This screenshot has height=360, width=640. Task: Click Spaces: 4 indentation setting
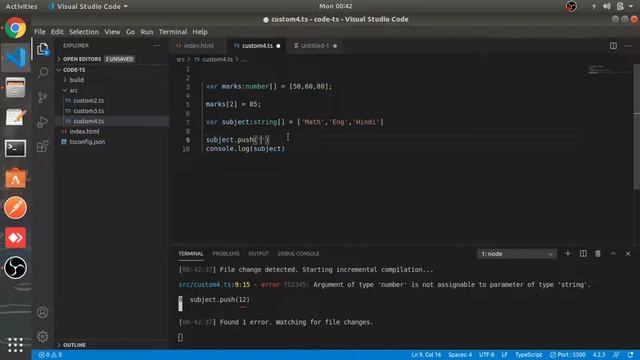pos(460,355)
